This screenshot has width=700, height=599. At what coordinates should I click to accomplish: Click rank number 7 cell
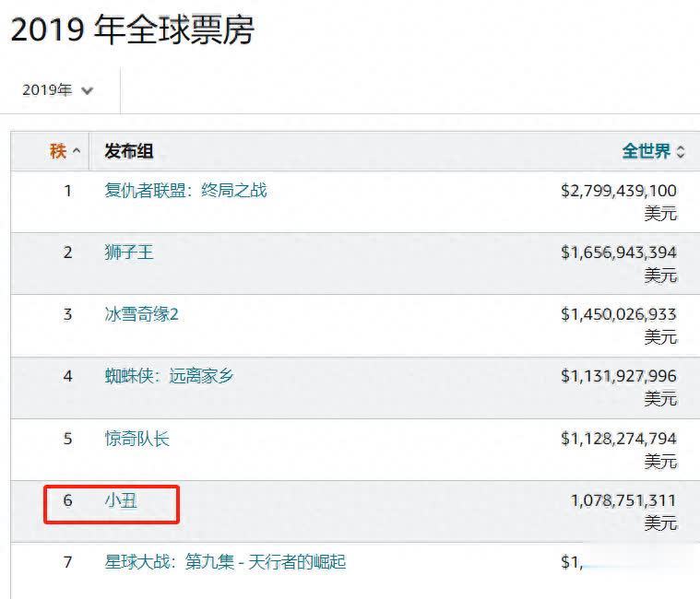coord(68,562)
